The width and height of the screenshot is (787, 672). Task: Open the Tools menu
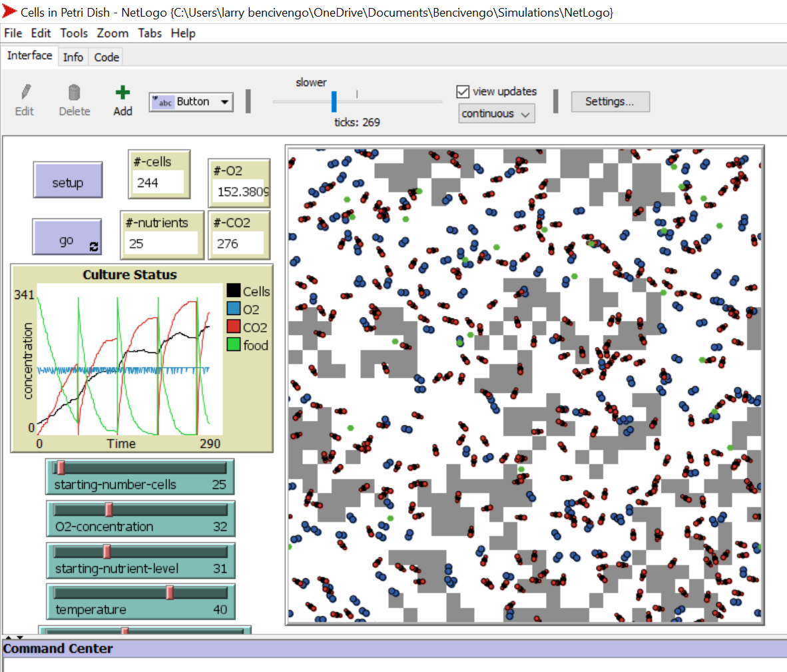click(x=74, y=33)
